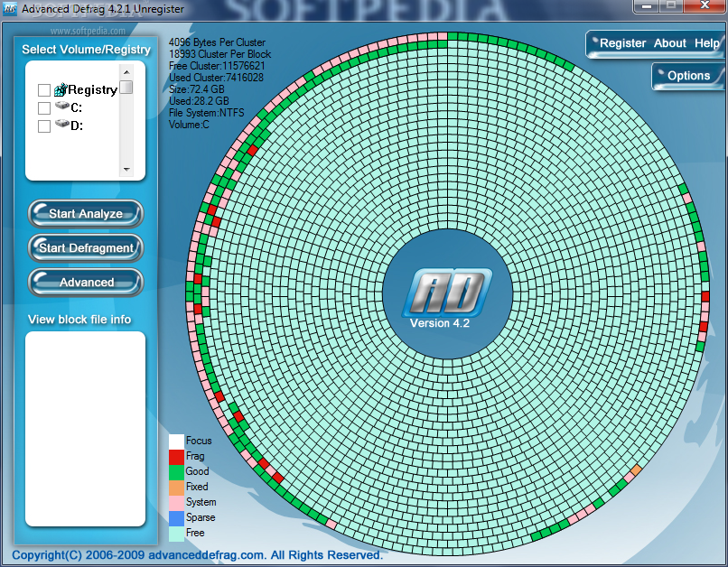Image resolution: width=728 pixels, height=567 pixels.
Task: Open the Register menu item
Action: (622, 43)
